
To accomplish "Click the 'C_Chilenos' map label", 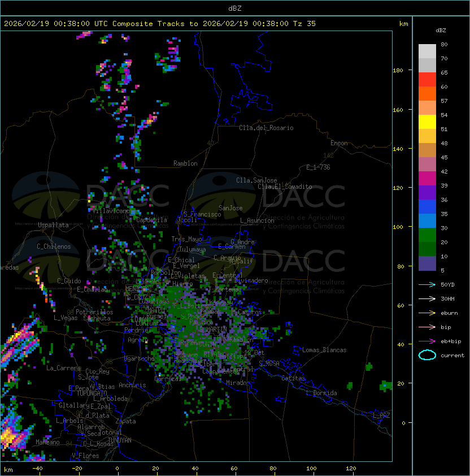I will [x=54, y=246].
